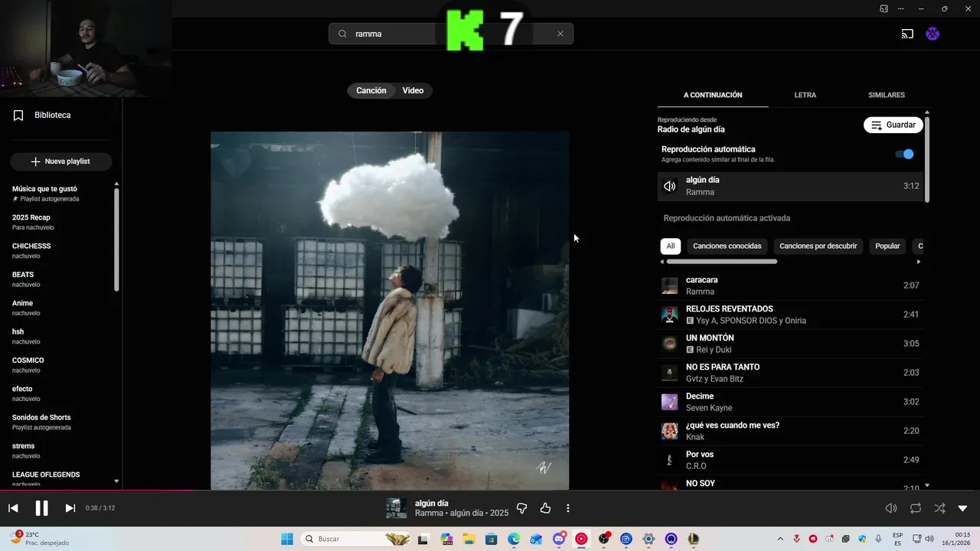Click the Decime album thumbnail

669,402
